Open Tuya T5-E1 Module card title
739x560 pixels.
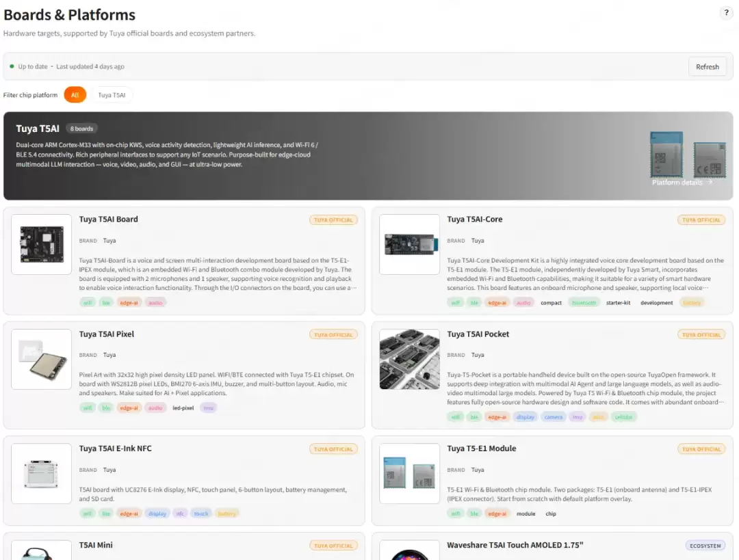pyautogui.click(x=482, y=449)
